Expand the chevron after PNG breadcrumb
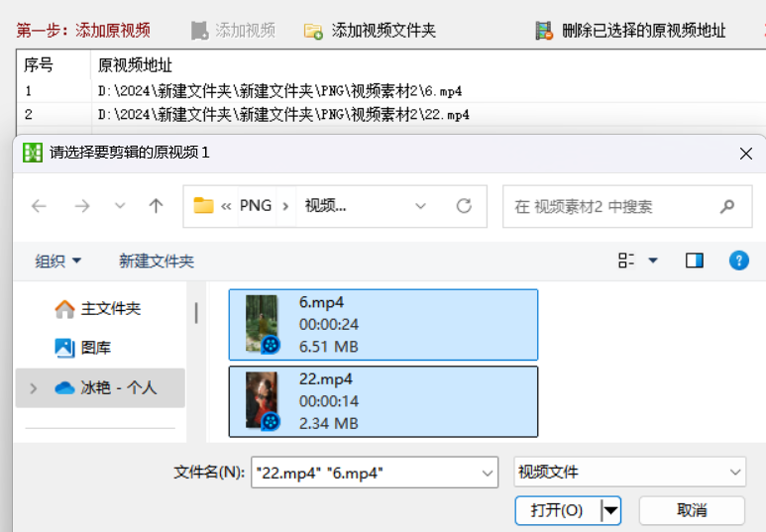Image resolution: width=766 pixels, height=532 pixels. point(285,206)
